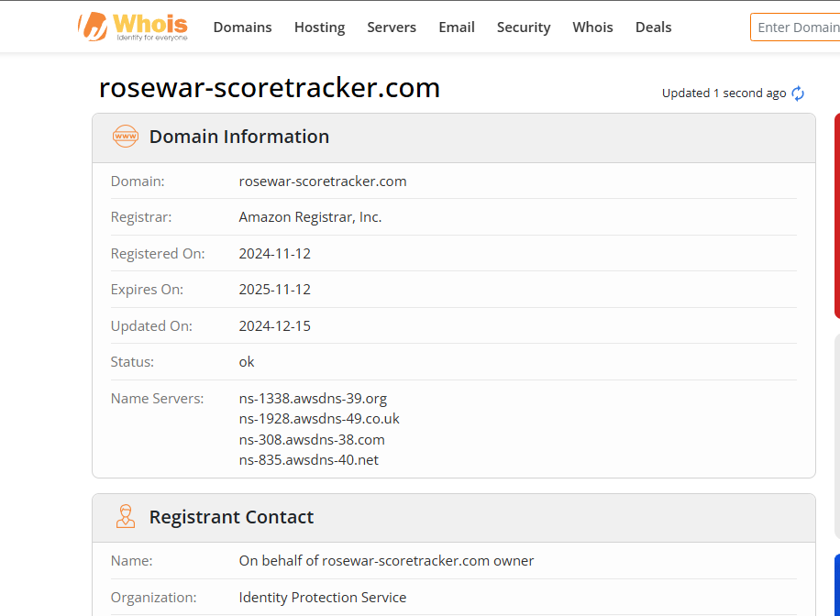Viewport: 840px width, 616px height.
Task: Click the rosewar-scoretracker.com page heading
Action: (x=270, y=87)
